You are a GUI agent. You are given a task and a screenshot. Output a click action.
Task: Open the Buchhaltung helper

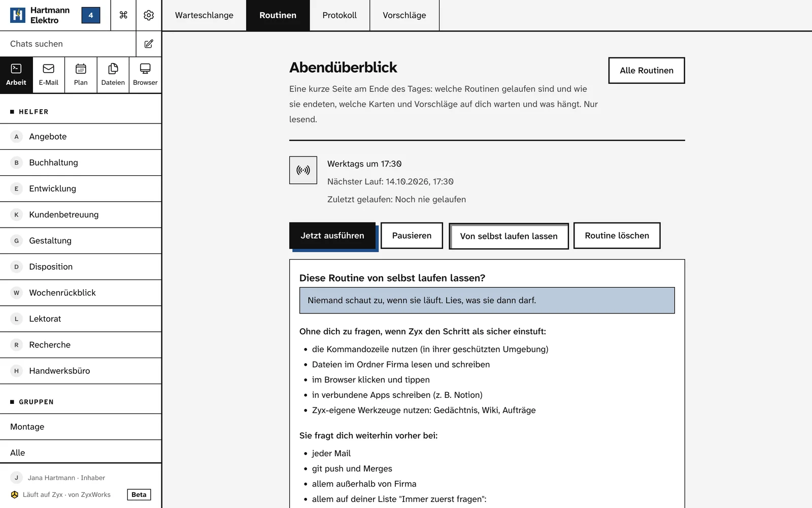pos(81,163)
